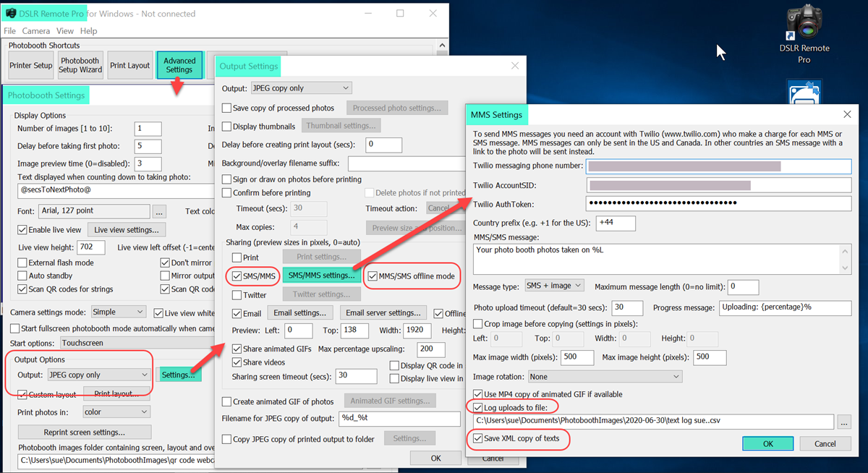Enable Copy JPEG copy to folder checkbox
This screenshot has height=473, width=868.
coord(227,439)
